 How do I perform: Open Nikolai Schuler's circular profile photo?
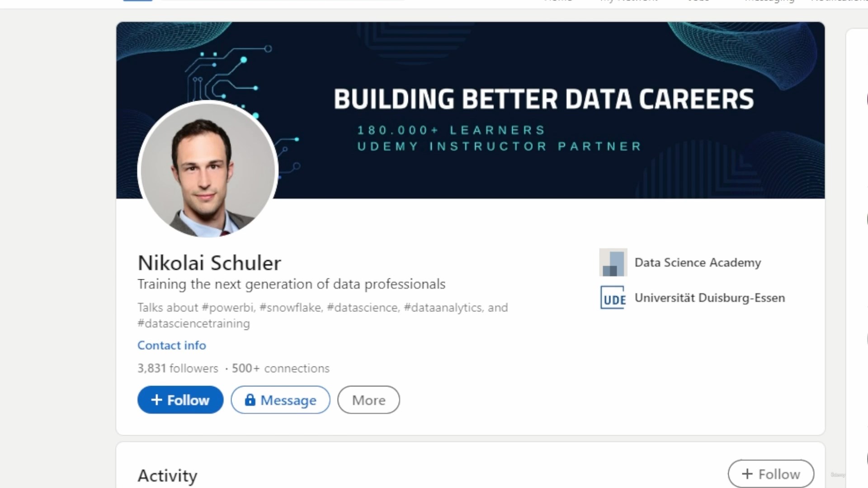tap(208, 169)
